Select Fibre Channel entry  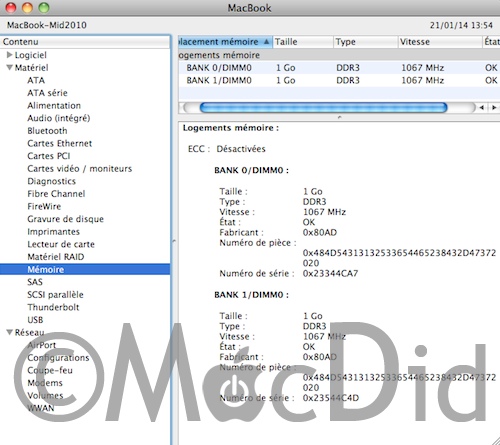coord(56,194)
